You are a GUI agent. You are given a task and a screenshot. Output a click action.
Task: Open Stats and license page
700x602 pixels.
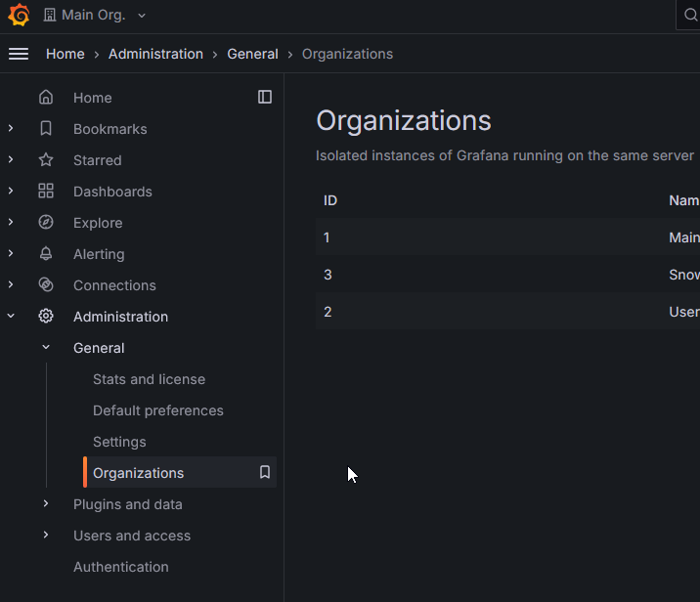149,379
